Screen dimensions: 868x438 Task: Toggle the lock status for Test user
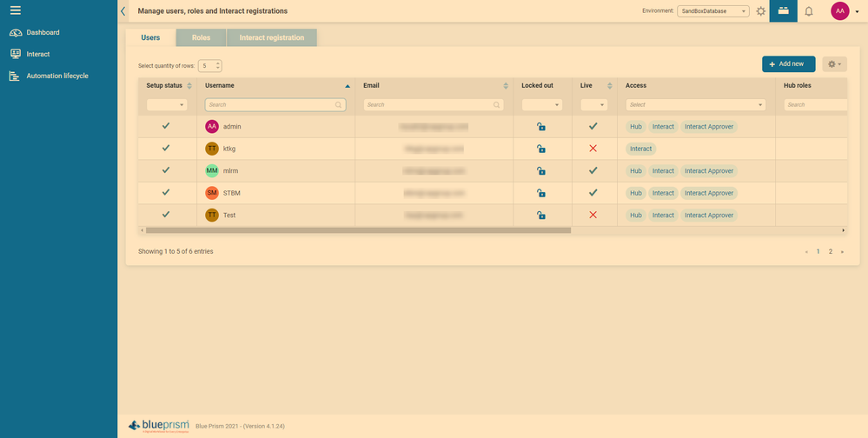click(x=541, y=216)
